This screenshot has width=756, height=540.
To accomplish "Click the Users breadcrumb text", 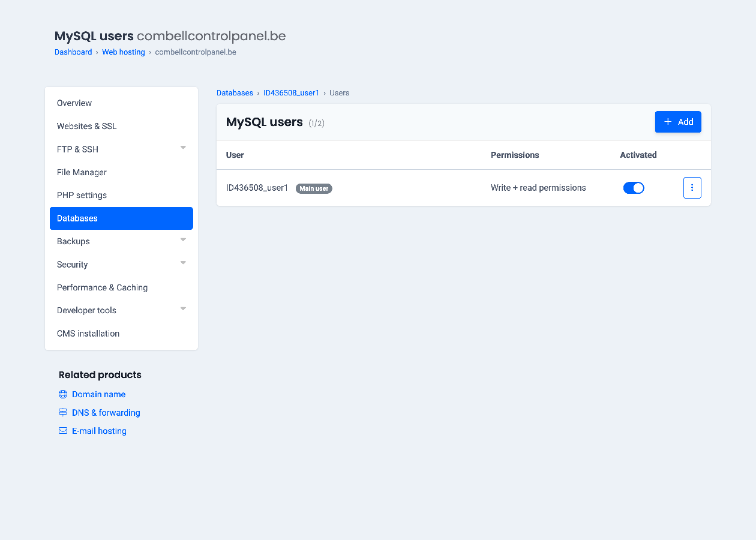I will pos(340,93).
